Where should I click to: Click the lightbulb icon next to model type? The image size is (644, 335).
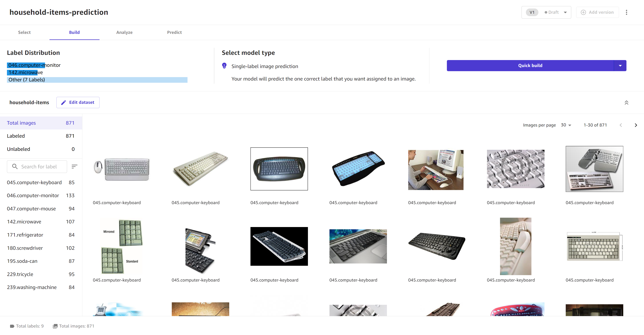click(224, 66)
